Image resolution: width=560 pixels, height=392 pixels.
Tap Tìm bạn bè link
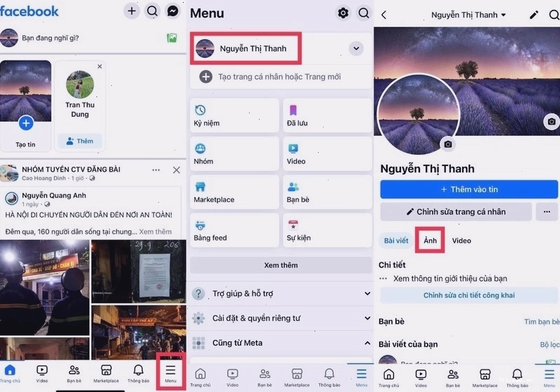[x=542, y=322]
